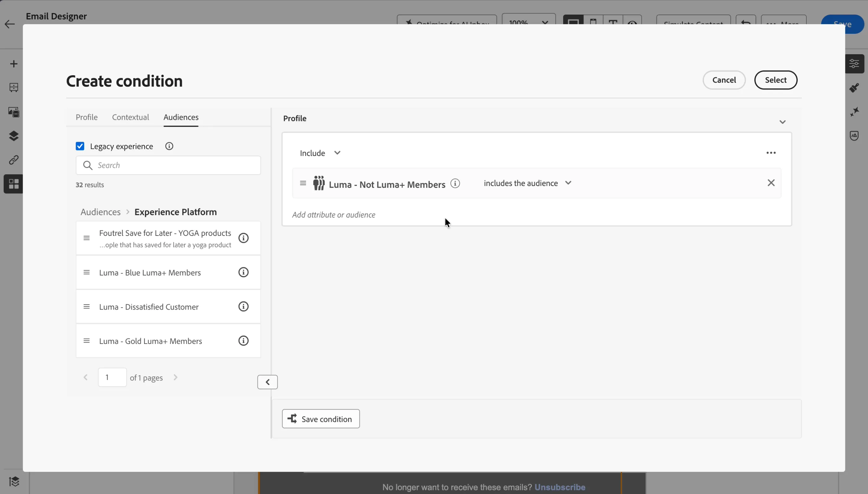Select Luma - Blue Luma+ Members audience row
868x494 pixels.
[169, 272]
